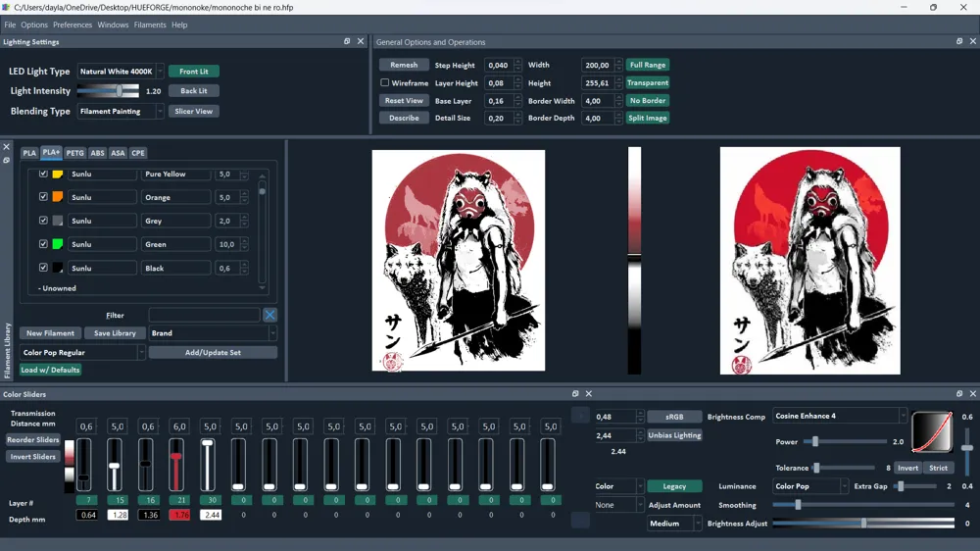This screenshot has width=980, height=551.
Task: Toggle the Wireframe checkbox
Action: (x=384, y=82)
